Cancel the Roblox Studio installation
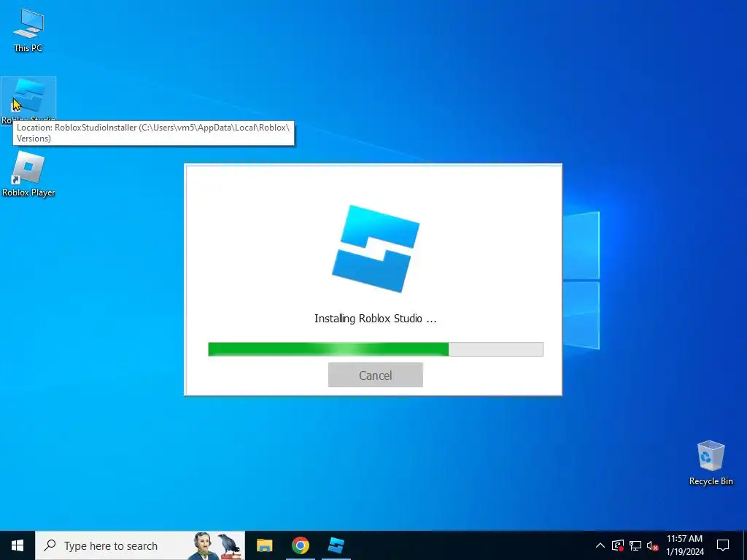Screen dimensions: 747x560 (376, 376)
